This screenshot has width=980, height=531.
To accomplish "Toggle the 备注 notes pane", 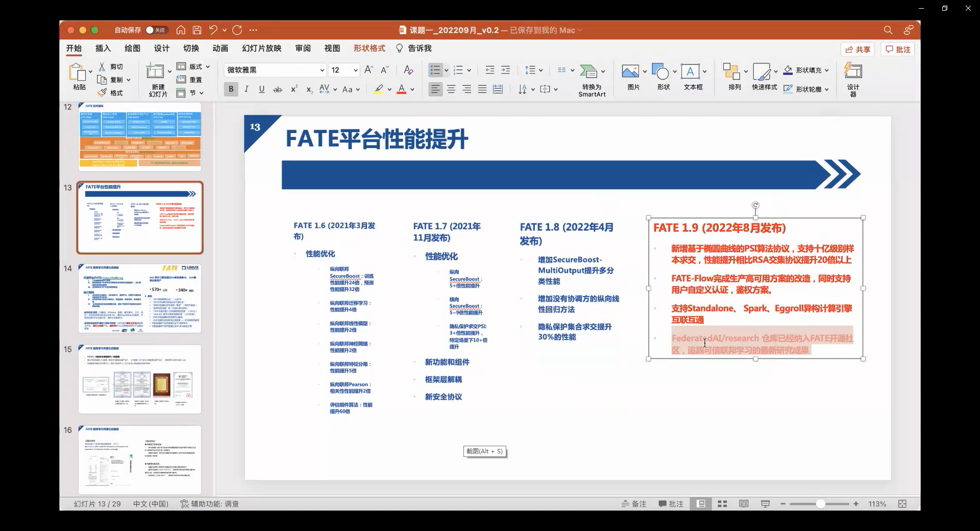I will (x=633, y=504).
